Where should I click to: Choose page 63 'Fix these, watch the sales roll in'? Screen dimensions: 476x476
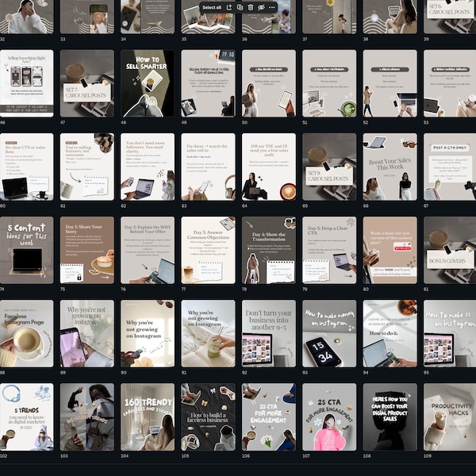[208, 167]
